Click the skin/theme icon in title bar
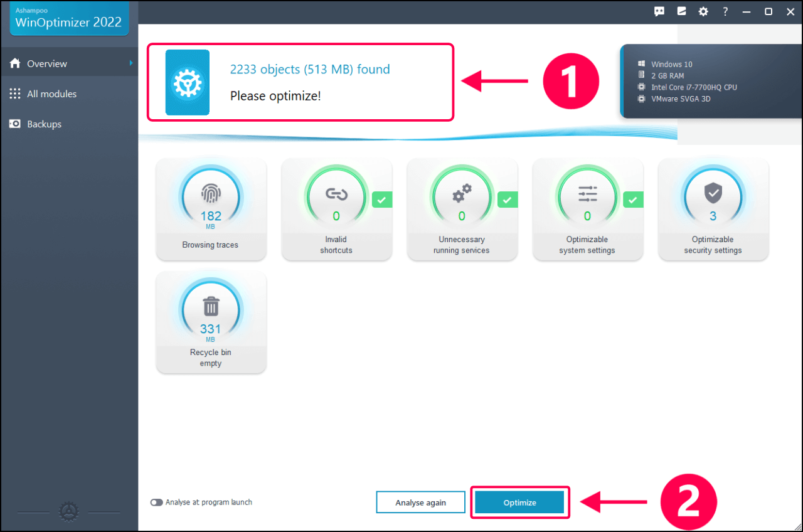803x532 pixels. click(x=682, y=11)
